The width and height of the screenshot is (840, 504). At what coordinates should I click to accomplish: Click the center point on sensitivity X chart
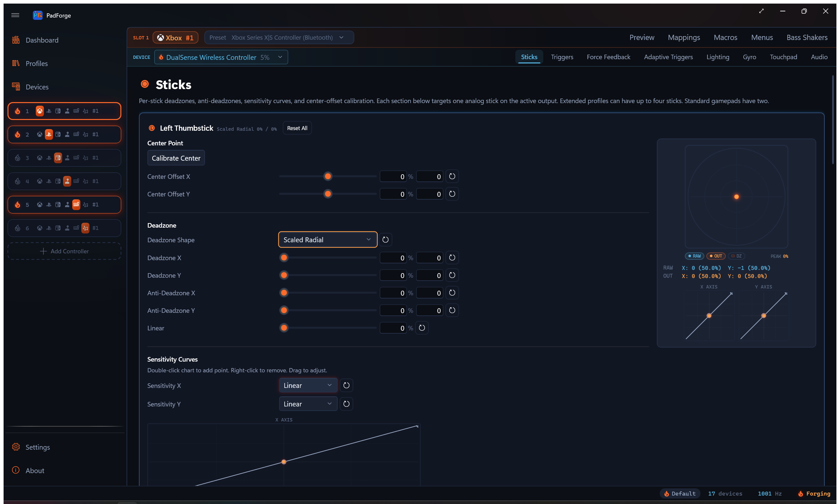coord(284,462)
